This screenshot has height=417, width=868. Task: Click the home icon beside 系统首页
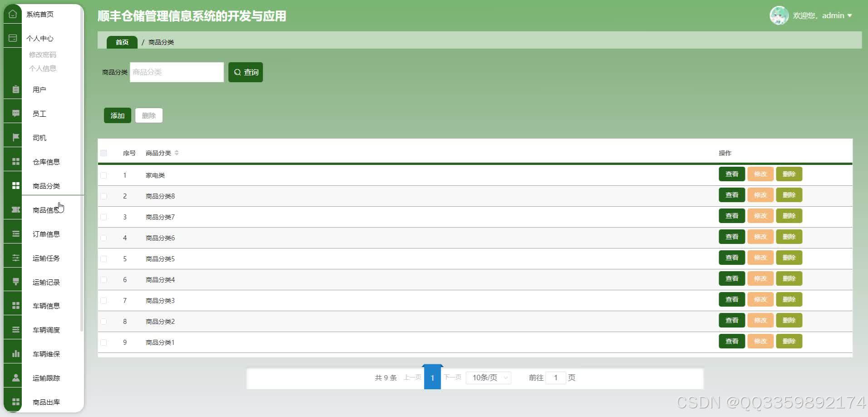(13, 14)
